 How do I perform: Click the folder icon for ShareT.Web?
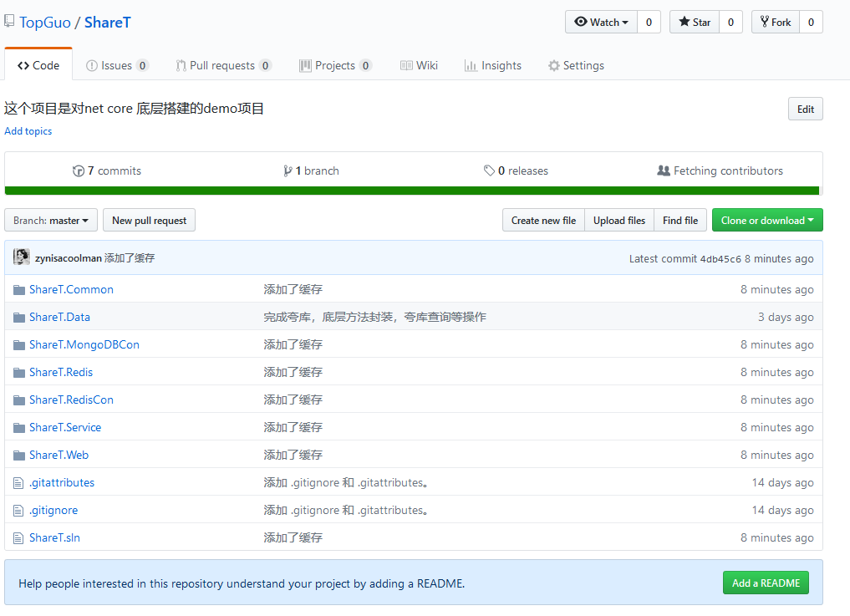point(19,456)
